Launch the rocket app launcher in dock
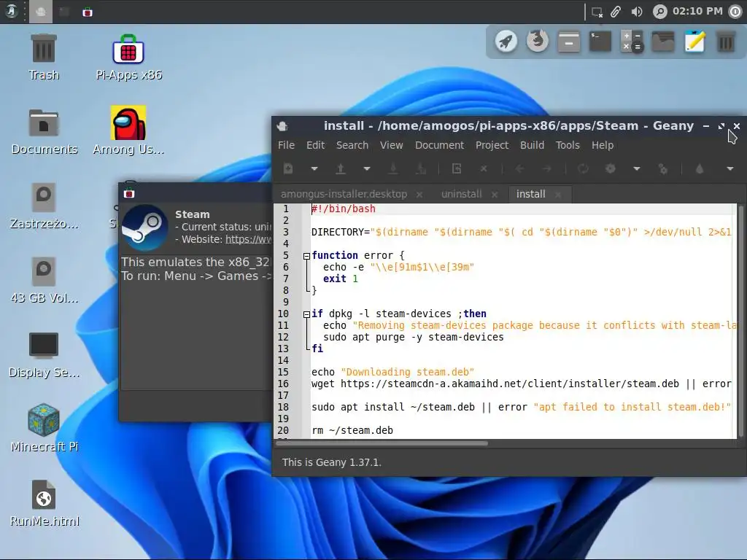 pos(506,41)
